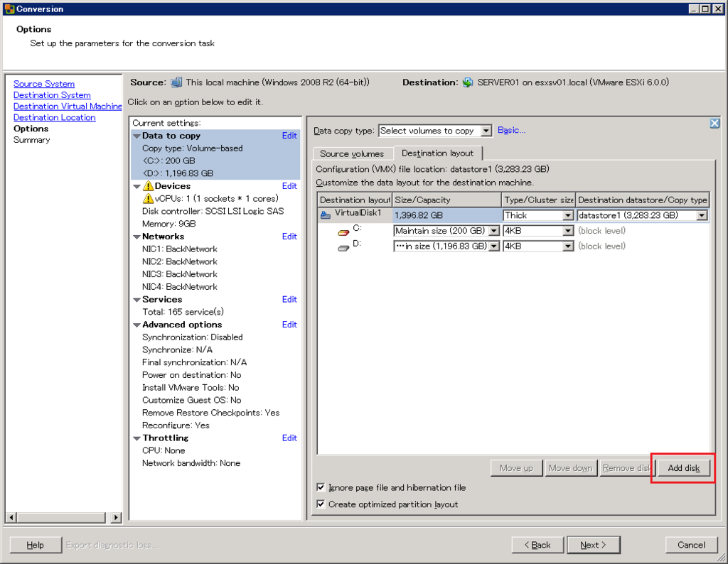Viewport: 728px width, 564px height.
Task: Click the Type/Cluster size column header
Action: 539,200
